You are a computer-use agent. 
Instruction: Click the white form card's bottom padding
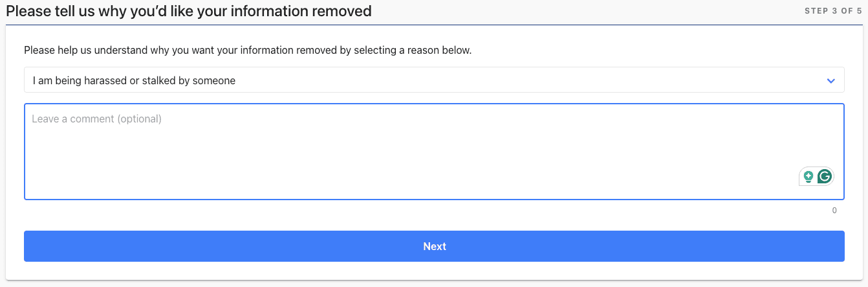click(434, 272)
